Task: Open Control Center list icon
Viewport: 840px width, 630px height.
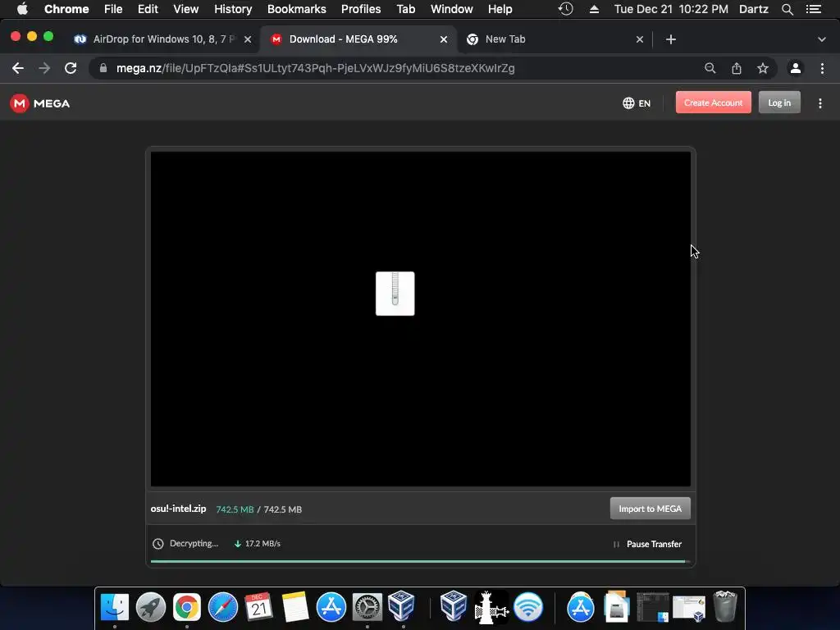Action: point(814,9)
